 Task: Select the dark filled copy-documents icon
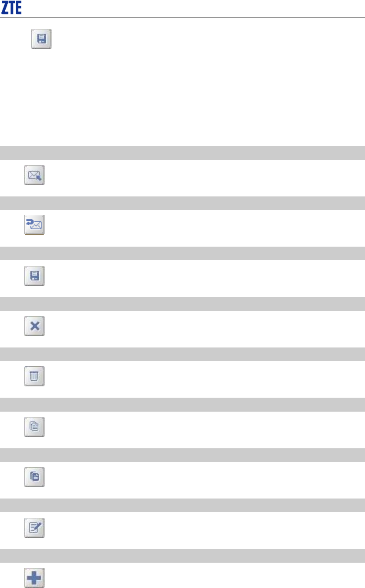[34, 477]
